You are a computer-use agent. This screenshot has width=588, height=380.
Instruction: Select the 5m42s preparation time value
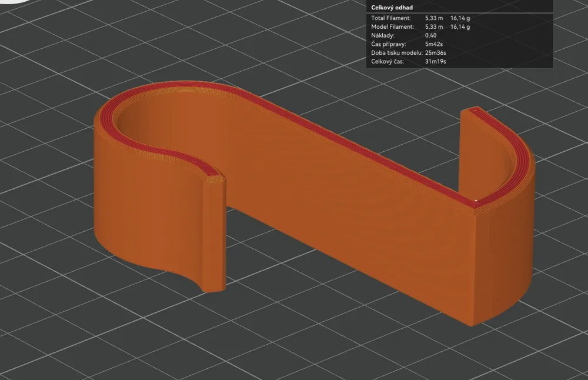(x=433, y=44)
